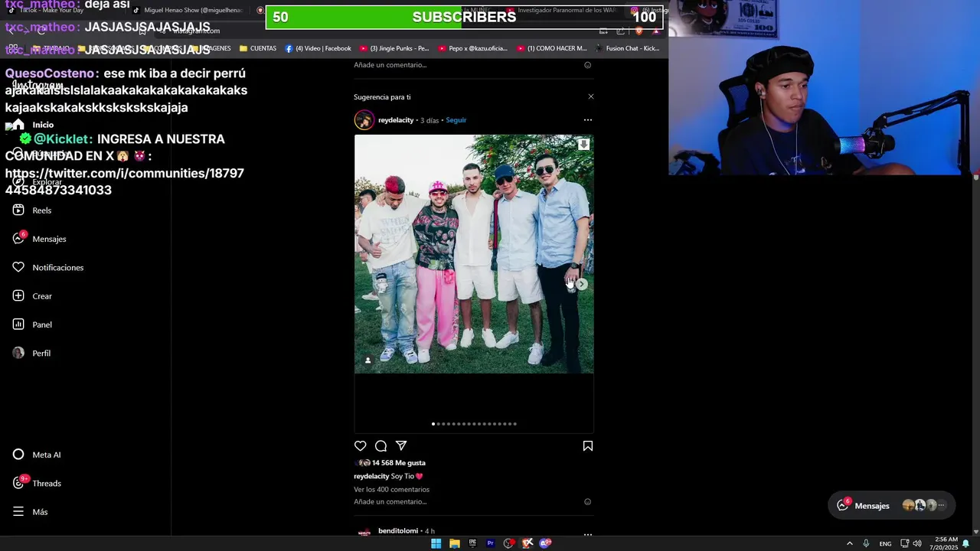Open reydelacity username next to avatar

[x=396, y=120]
